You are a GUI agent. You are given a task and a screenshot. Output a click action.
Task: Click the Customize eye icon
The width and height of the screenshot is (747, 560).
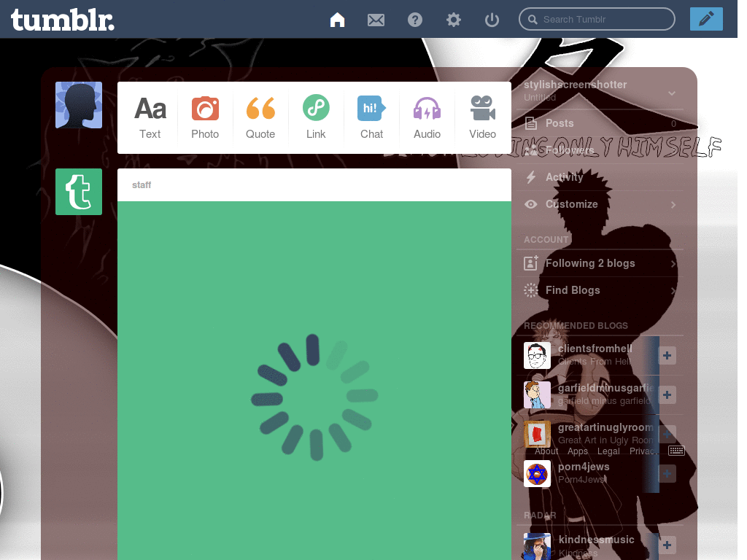pyautogui.click(x=531, y=204)
